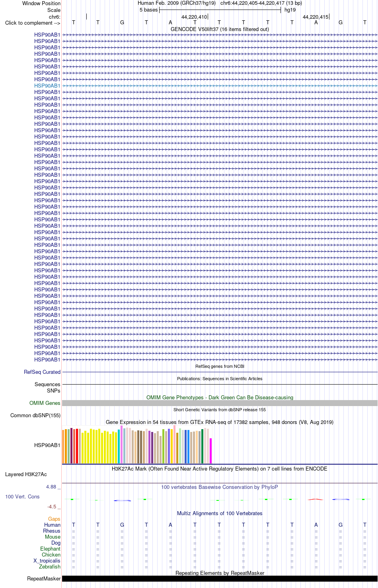Select the Elephant species label
This screenshot has width=378, height=588.
50,549
